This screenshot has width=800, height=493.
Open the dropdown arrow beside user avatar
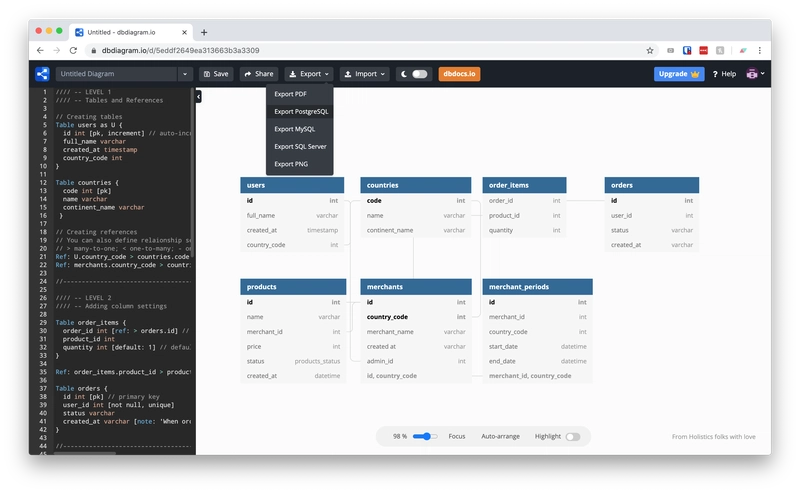click(x=763, y=73)
